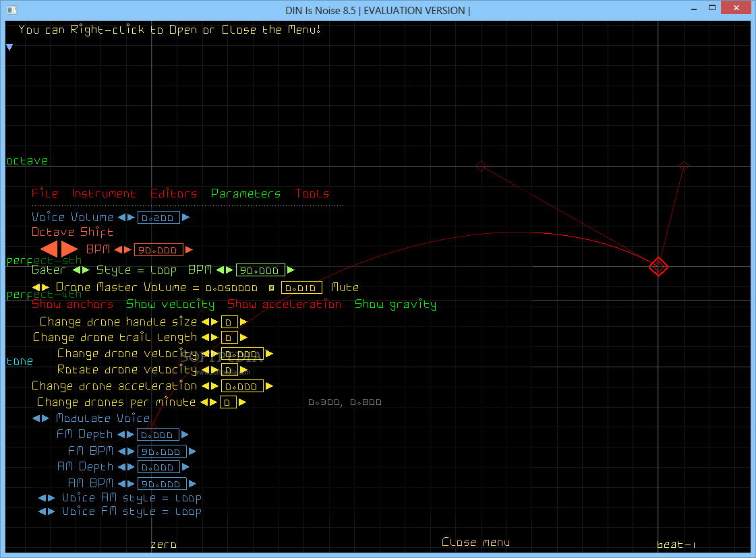Click the window icon in title bar

pyautogui.click(x=12, y=9)
